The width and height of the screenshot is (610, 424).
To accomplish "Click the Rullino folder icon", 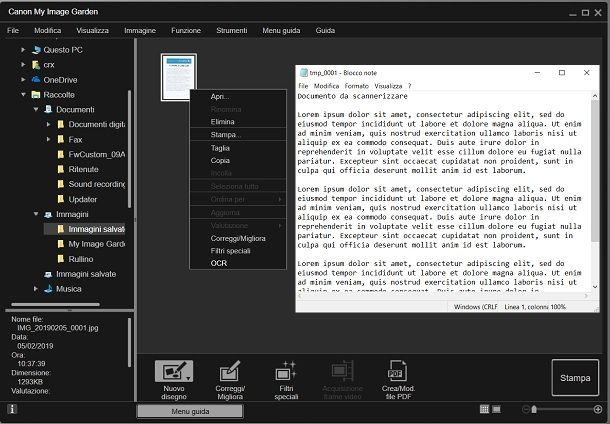I will [x=61, y=259].
